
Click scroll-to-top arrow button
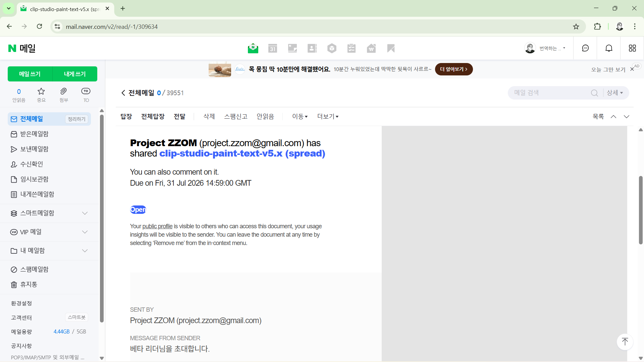click(625, 342)
